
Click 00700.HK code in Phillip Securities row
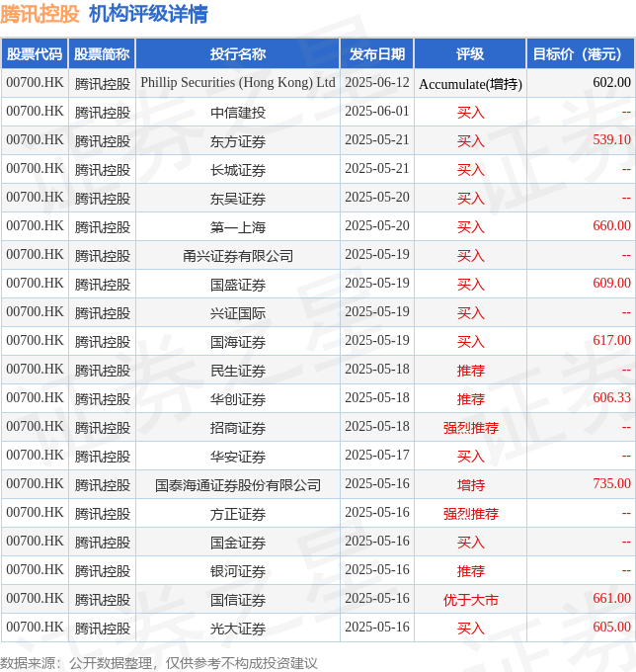tap(35, 83)
